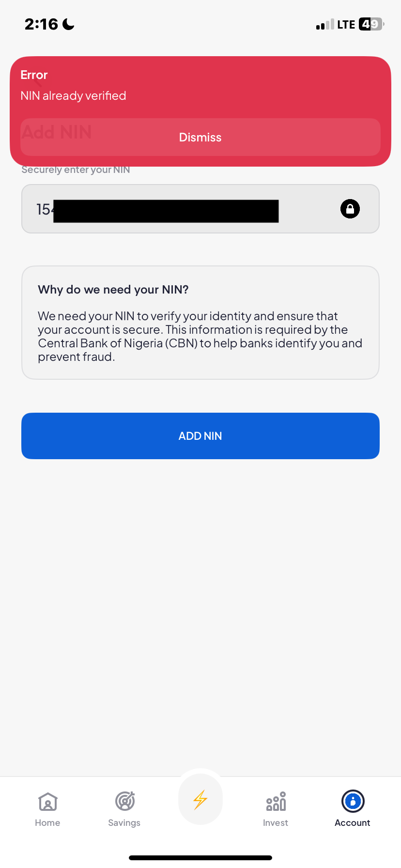Tap the moon Focus mode icon

pyautogui.click(x=69, y=24)
